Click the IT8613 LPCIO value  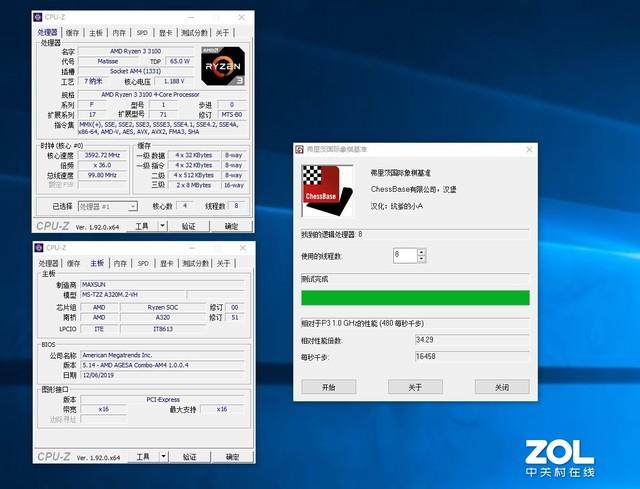coord(163,329)
